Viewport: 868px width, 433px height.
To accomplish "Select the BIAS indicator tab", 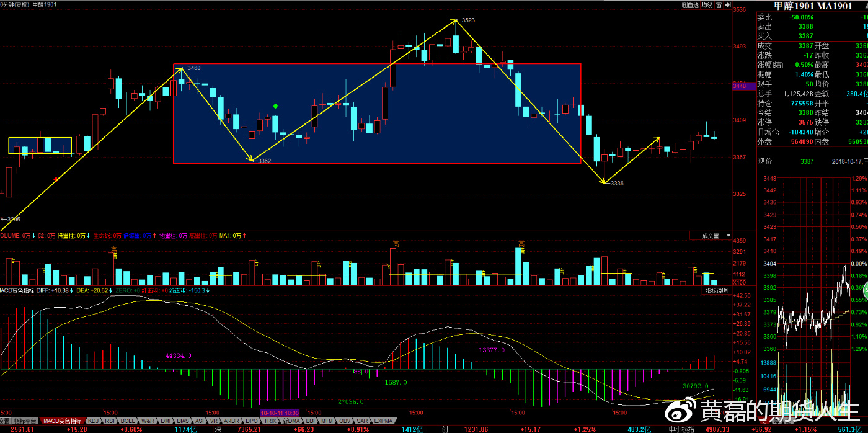I will point(183,421).
